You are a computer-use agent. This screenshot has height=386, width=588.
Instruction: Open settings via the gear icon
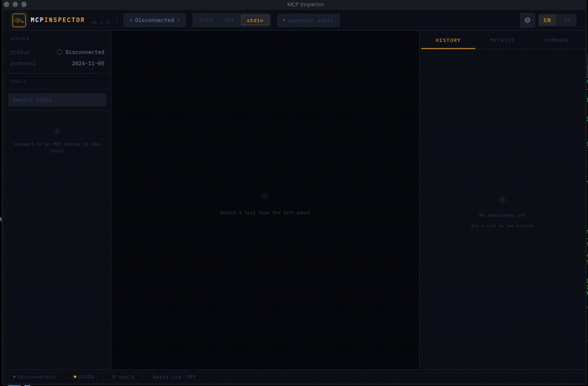coord(528,20)
